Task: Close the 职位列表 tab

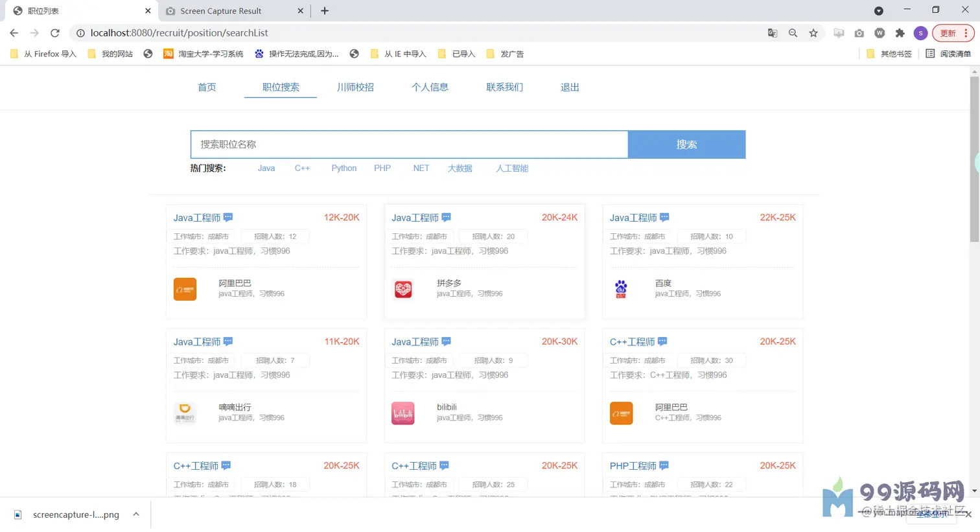Action: (x=148, y=11)
